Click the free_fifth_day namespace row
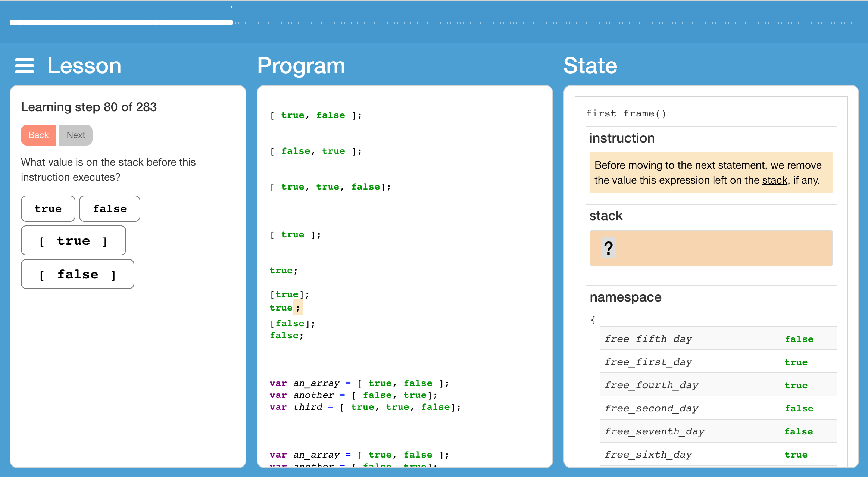 (x=718, y=339)
